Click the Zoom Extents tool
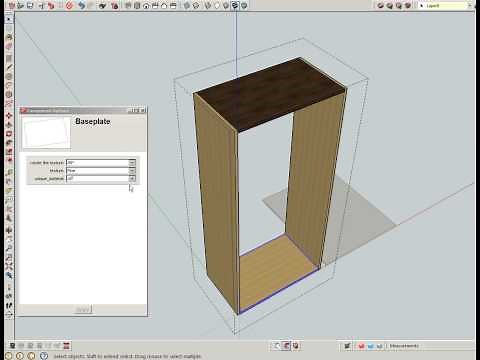 point(9,266)
